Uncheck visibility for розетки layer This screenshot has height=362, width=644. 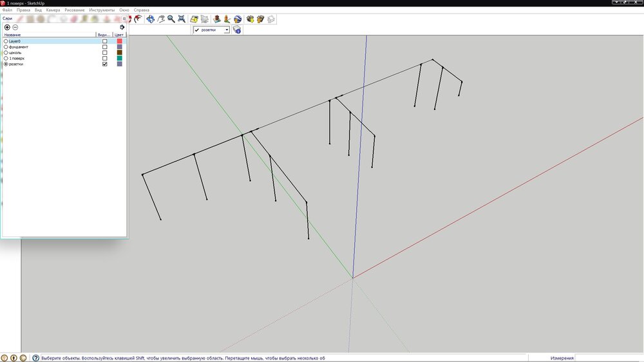pyautogui.click(x=105, y=64)
